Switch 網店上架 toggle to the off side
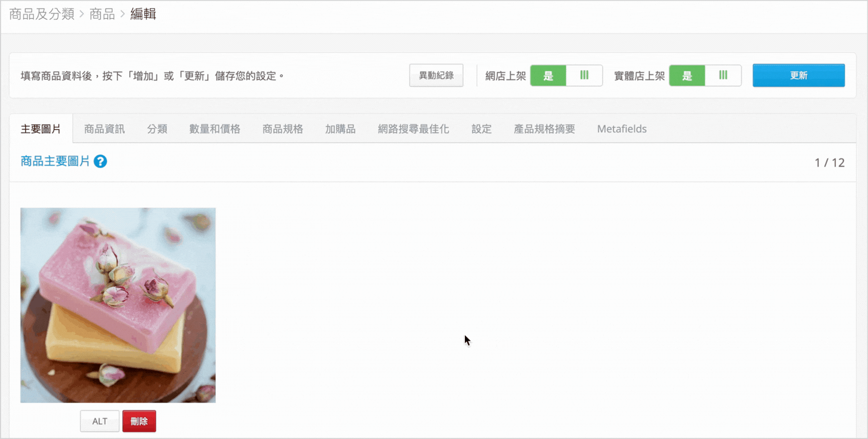This screenshot has width=868, height=439. 584,75
